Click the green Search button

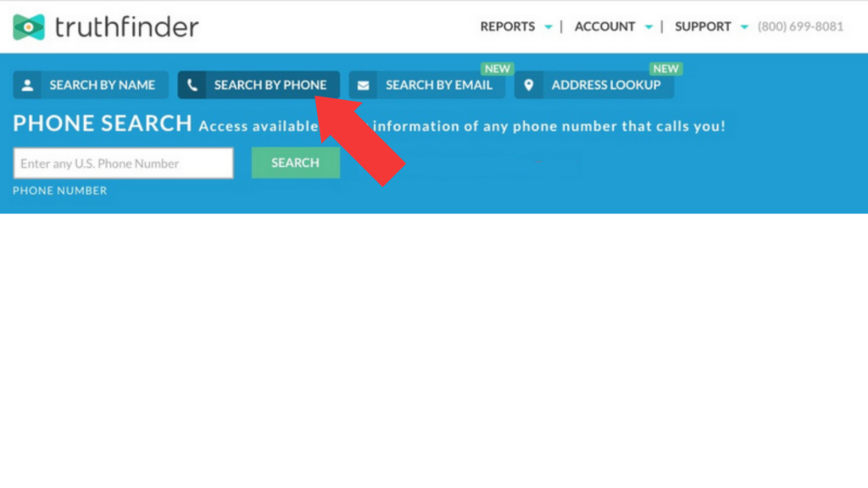(296, 163)
